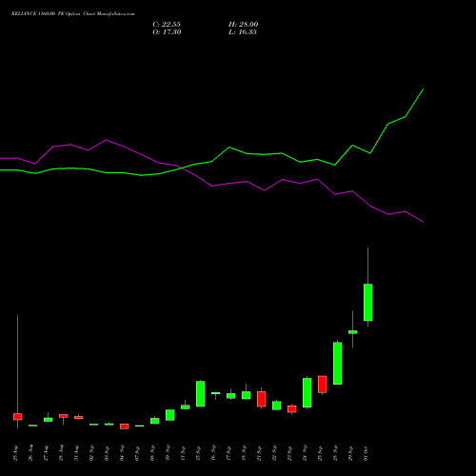Click the red candle above 21 Sep
476x476 pixels.
tap(262, 399)
